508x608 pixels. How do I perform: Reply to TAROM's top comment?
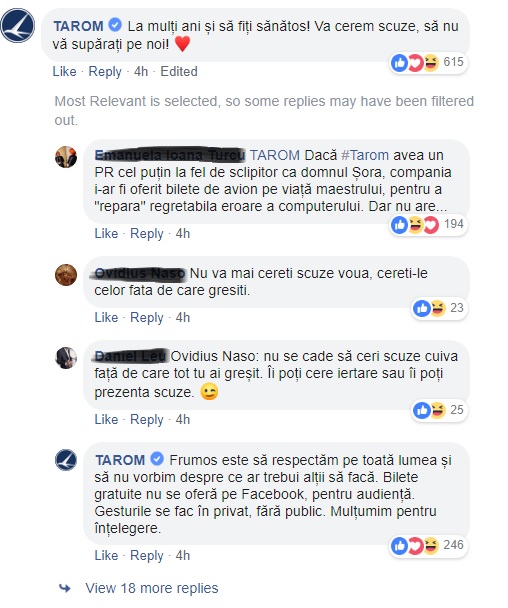[x=105, y=72]
